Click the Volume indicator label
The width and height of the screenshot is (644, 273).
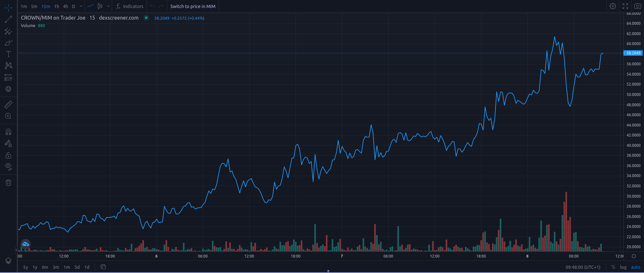coord(28,26)
